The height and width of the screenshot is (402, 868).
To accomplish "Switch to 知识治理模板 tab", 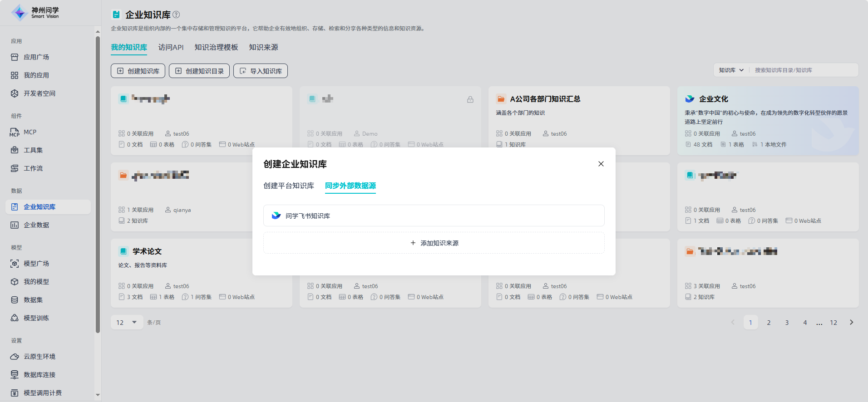I will coord(216,47).
